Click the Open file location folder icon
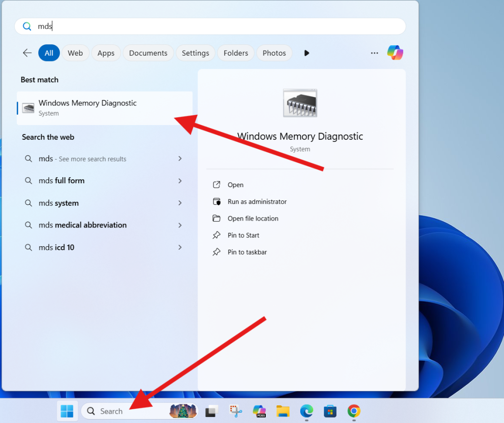The height and width of the screenshot is (423, 504). 217,218
